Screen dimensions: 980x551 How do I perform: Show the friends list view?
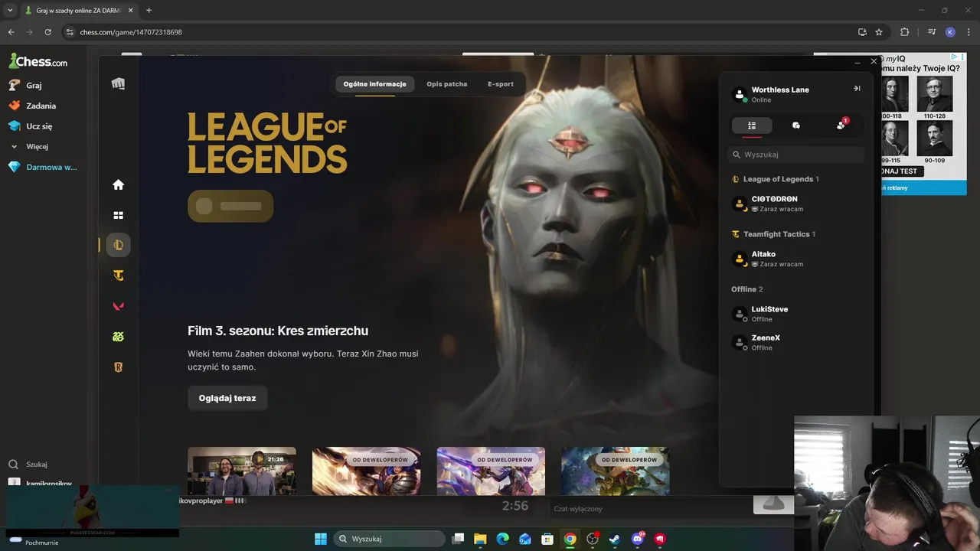pos(752,126)
